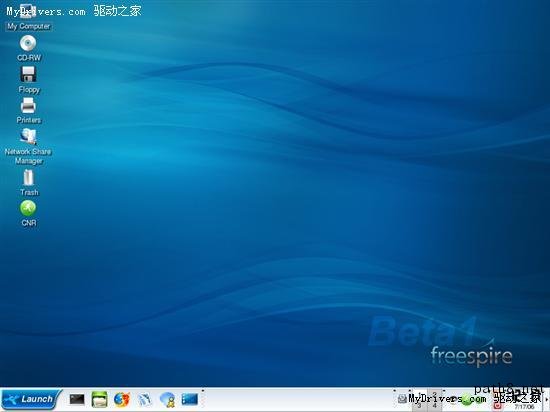
Task: Click the date display in the tray
Action: 524,407
